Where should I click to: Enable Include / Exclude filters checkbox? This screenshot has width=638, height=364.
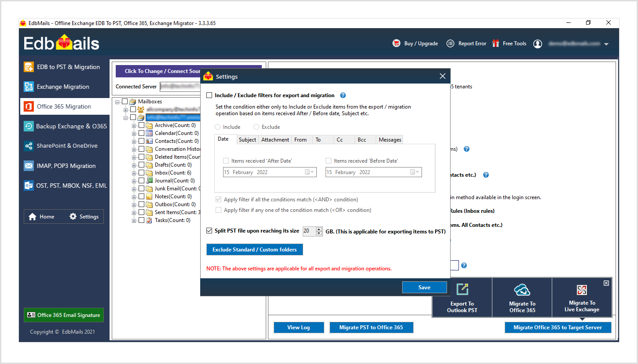[209, 95]
